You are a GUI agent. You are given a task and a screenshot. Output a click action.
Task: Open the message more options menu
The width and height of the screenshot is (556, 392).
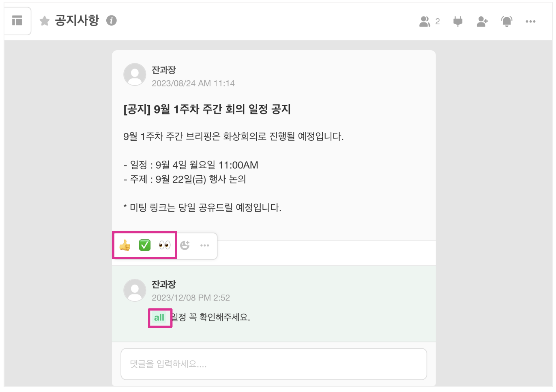[x=205, y=245]
